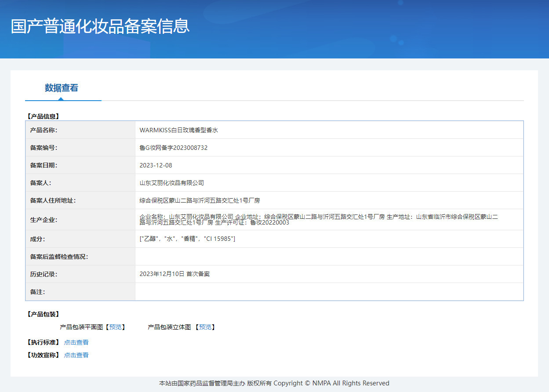The image size is (549, 392).
Task: Preview the 产品包装立体图 image
Action: 205,327
